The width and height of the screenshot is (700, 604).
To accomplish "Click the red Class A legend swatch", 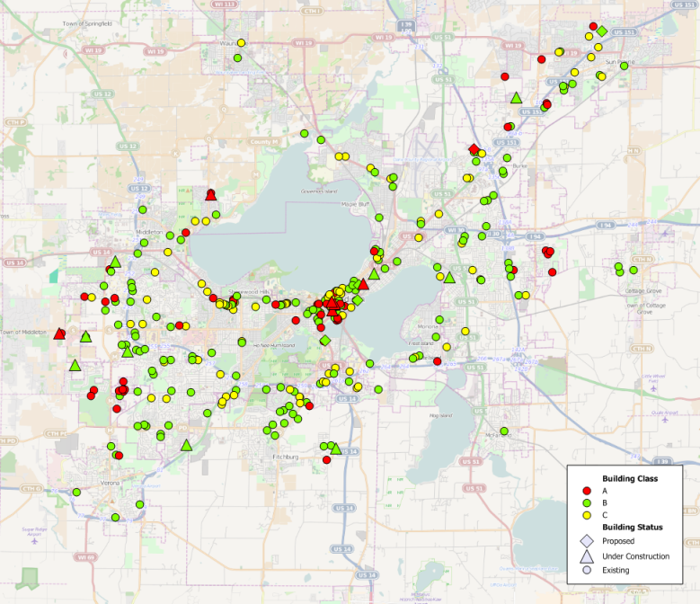I will [586, 491].
